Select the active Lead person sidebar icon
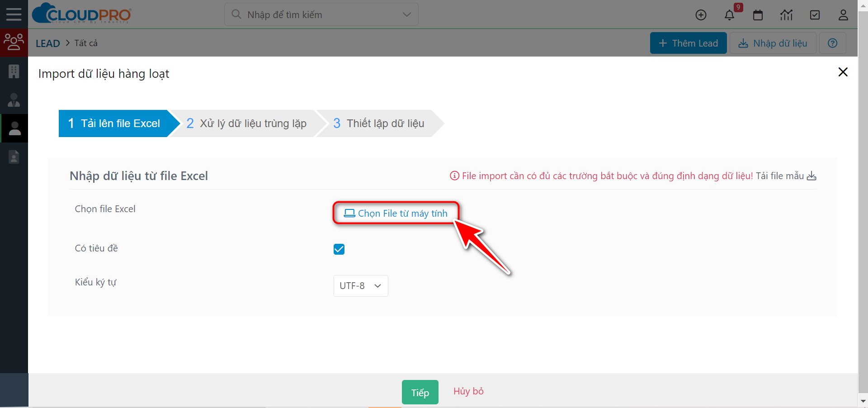Viewport: 868px width, 408px height. click(x=15, y=128)
